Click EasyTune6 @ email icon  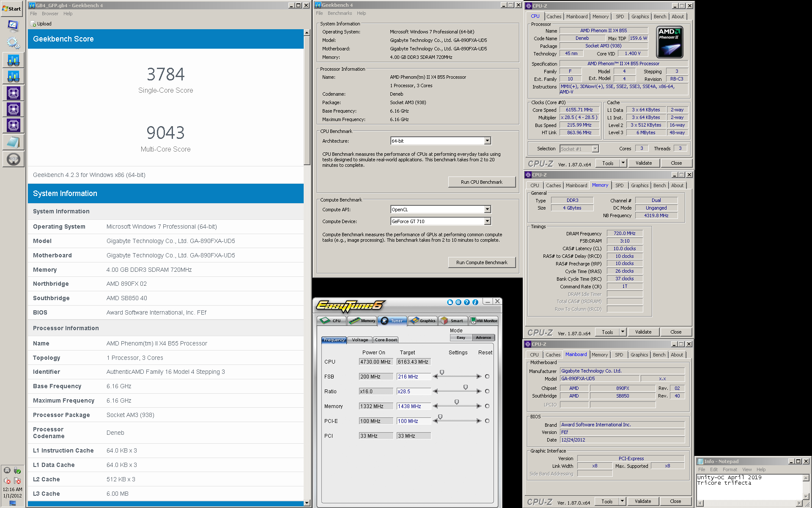(x=458, y=302)
